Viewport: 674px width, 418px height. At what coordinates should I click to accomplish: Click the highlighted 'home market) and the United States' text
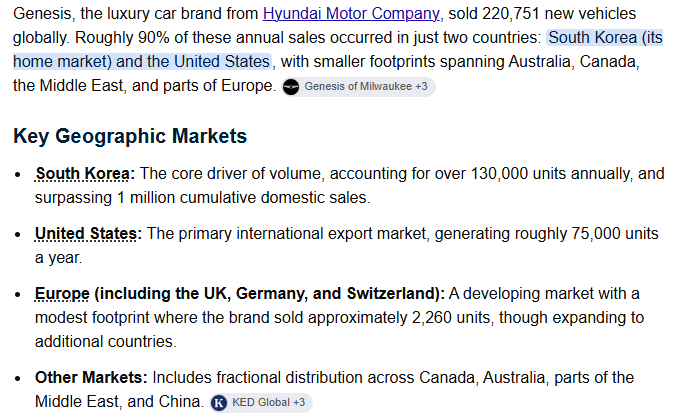[x=142, y=62]
